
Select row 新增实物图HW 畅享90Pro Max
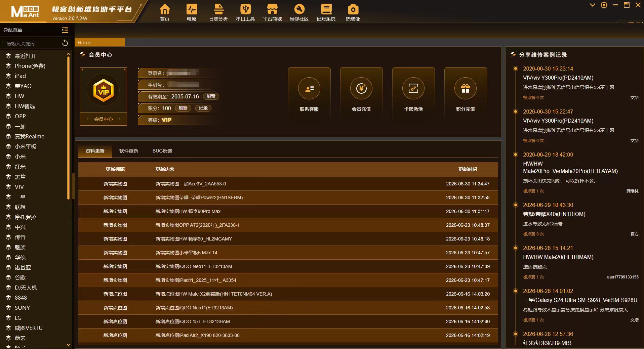(x=288, y=211)
